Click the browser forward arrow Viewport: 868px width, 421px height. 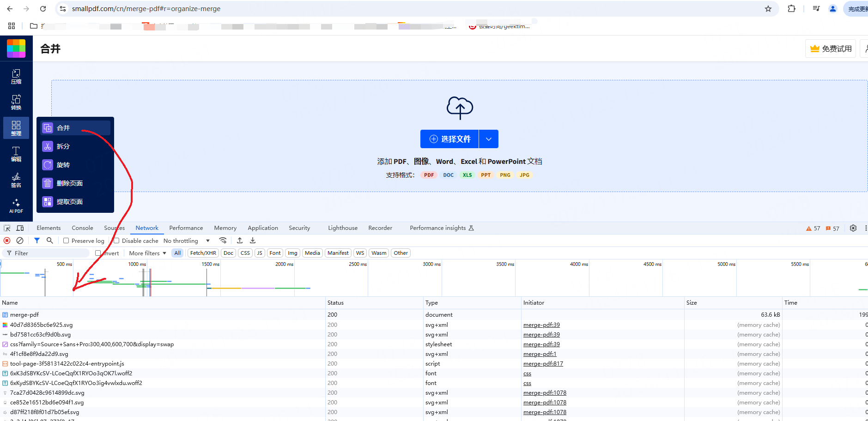pyautogui.click(x=26, y=9)
